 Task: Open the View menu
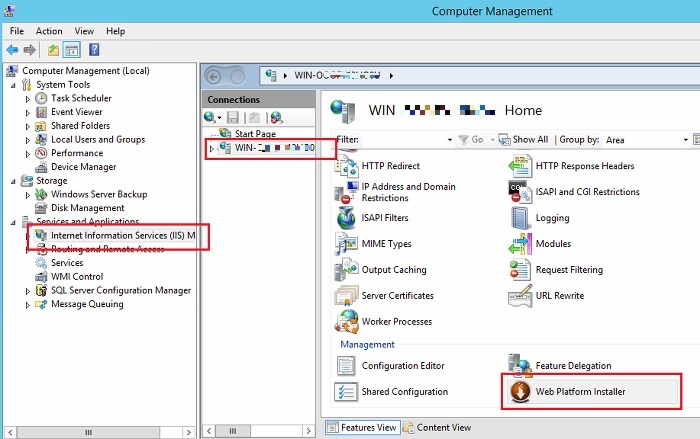point(84,31)
